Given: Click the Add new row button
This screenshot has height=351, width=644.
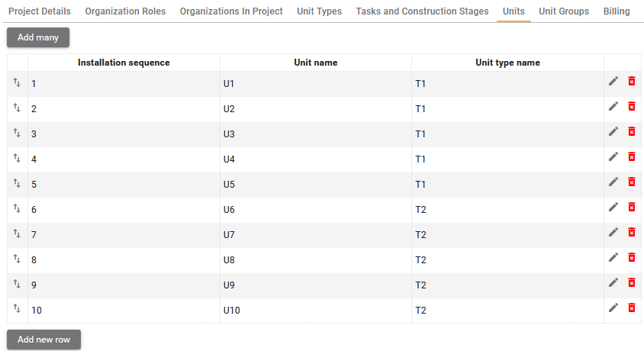Looking at the screenshot, I should (x=43, y=340).
